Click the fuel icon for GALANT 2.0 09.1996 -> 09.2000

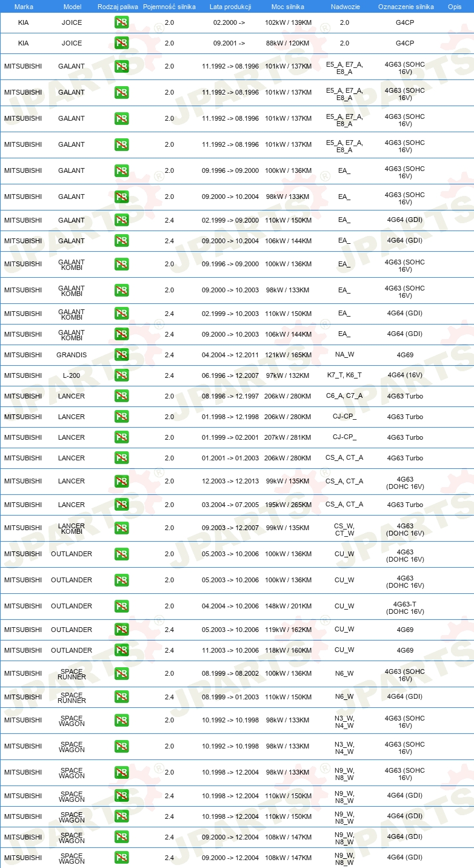121,170
